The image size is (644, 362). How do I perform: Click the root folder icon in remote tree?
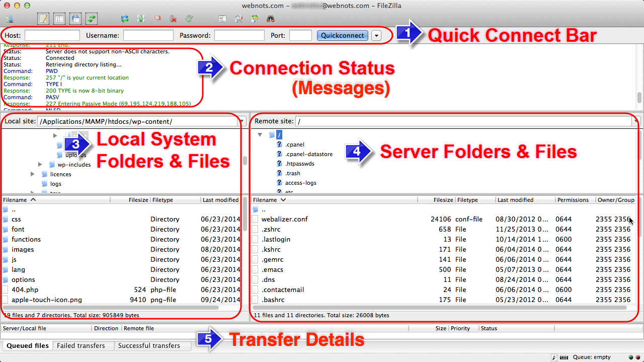272,135
